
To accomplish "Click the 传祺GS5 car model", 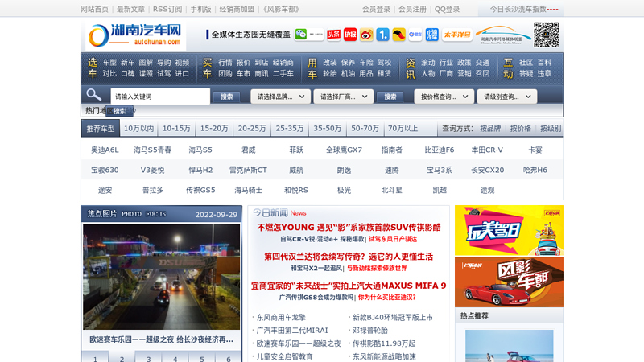I will tap(200, 190).
